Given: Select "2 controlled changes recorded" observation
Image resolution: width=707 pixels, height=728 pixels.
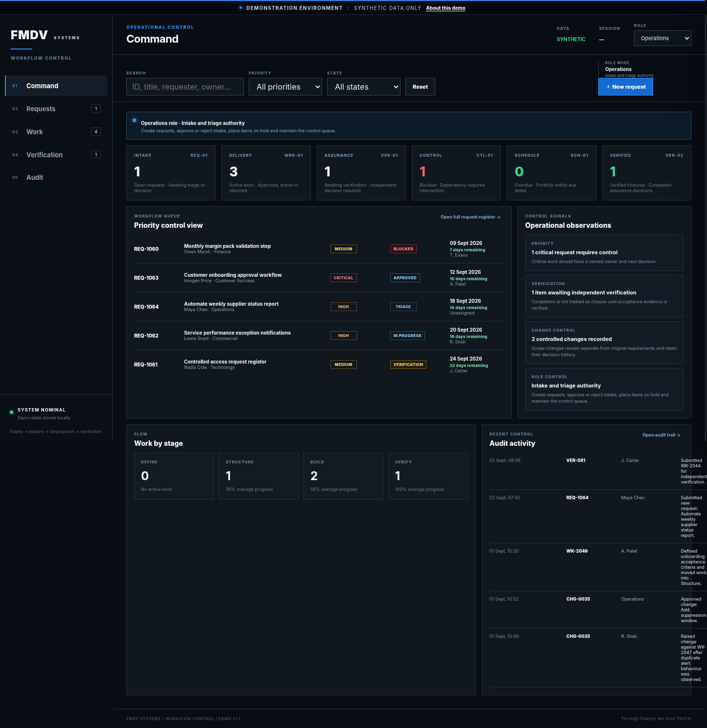Looking at the screenshot, I should coord(604,343).
